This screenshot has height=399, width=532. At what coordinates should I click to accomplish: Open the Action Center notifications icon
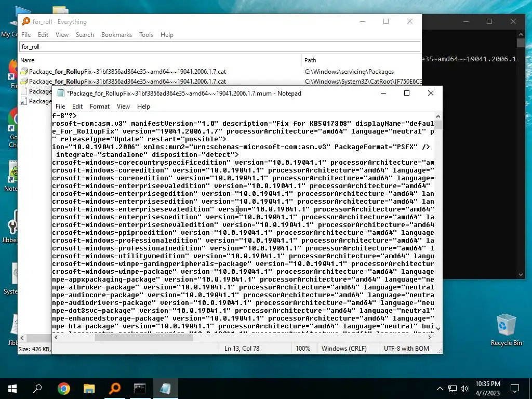point(515,389)
